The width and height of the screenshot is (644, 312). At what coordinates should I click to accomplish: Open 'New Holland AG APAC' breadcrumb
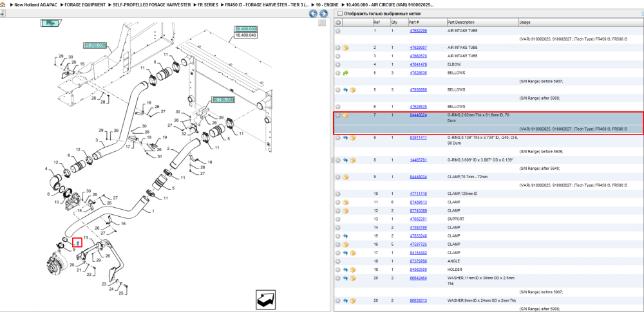36,5
